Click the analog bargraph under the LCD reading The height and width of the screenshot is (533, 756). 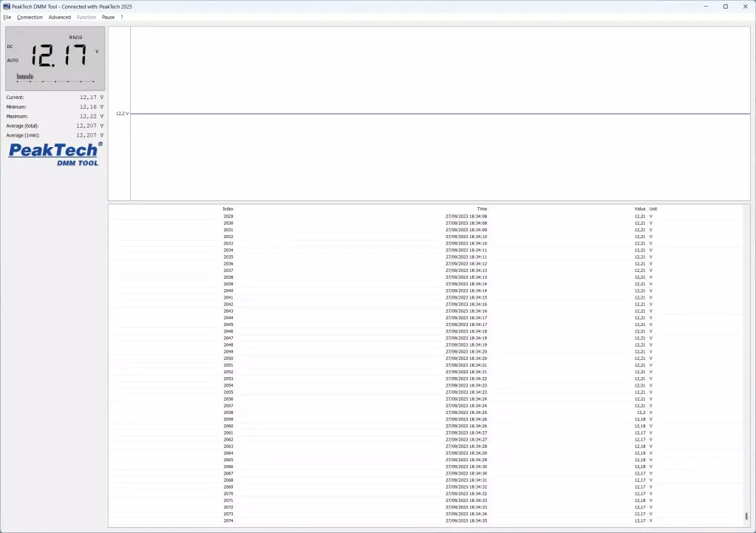[x=55, y=77]
